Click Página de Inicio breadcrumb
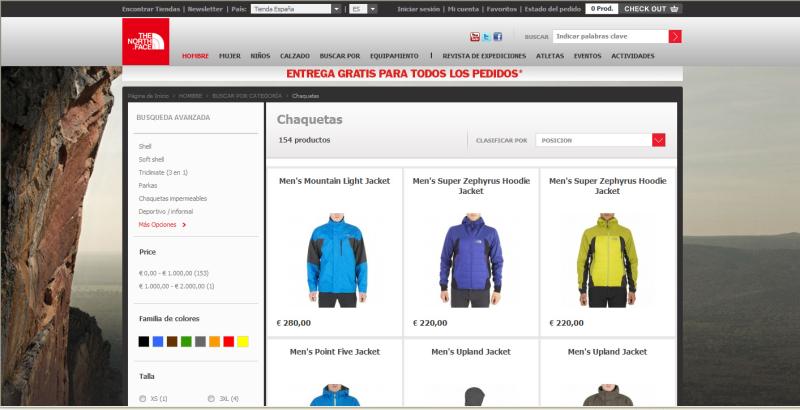Viewport: 800px width, 410px height. (148, 96)
